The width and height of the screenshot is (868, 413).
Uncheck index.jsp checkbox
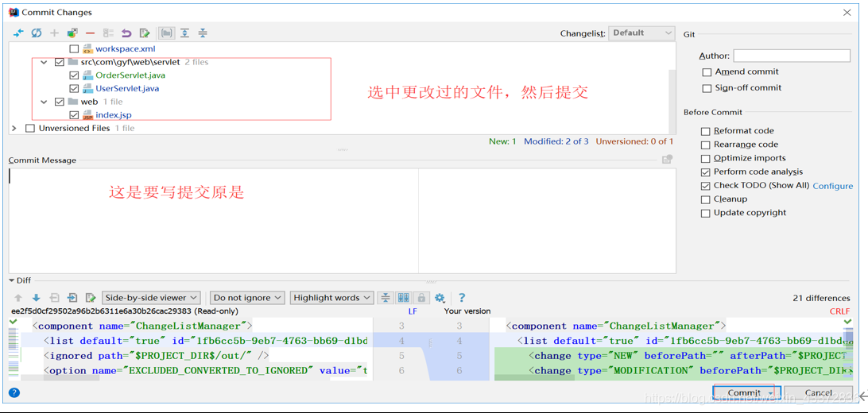pos(74,115)
